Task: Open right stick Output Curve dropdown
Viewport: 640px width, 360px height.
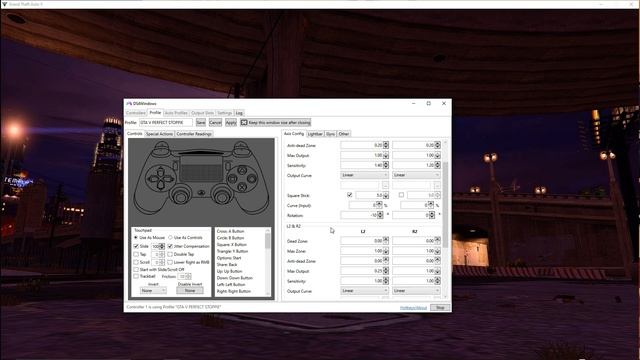Action: 416,175
